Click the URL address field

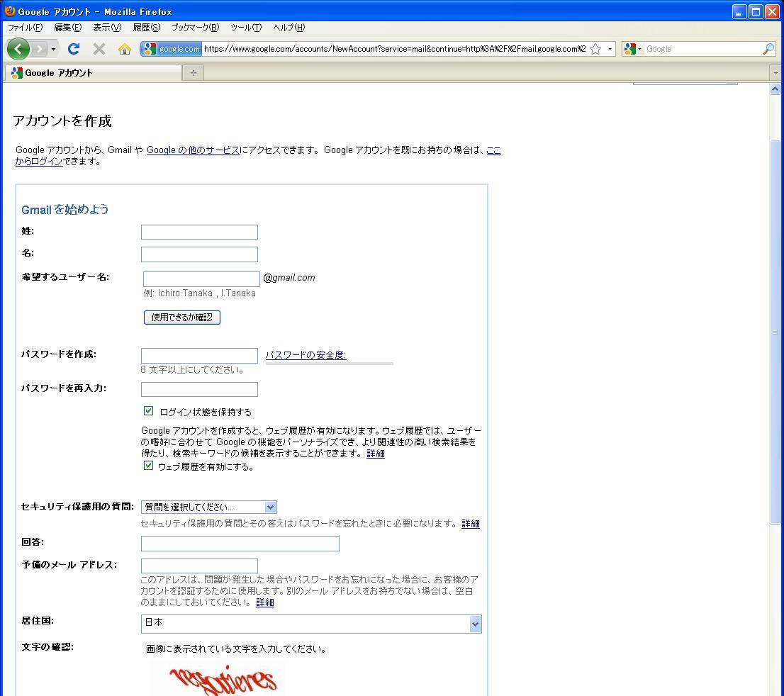coord(395,49)
